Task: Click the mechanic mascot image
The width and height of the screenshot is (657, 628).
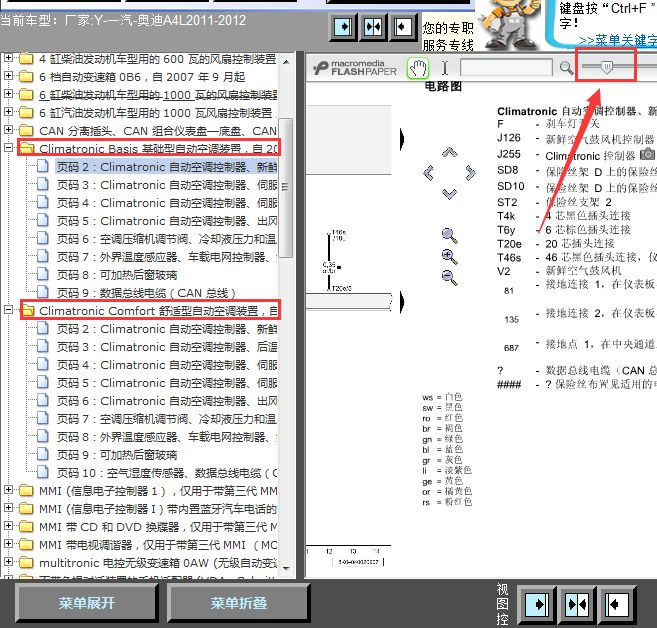Action: pos(508,25)
